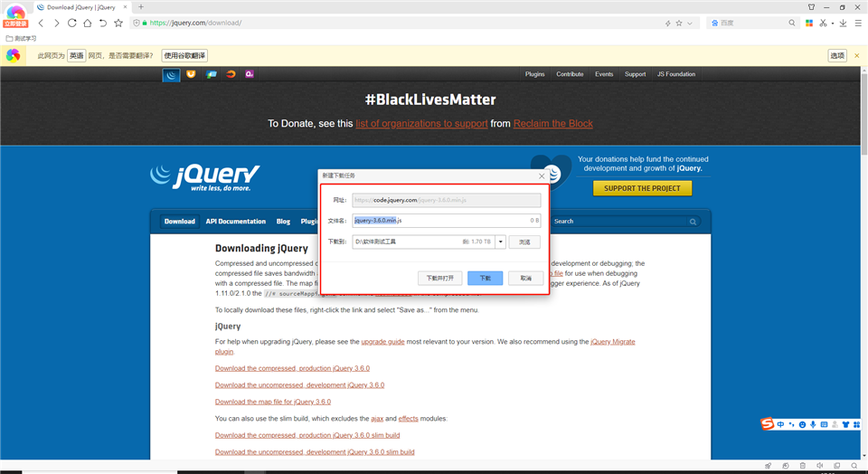
Task: Click the blue 下载 download button
Action: coord(485,278)
